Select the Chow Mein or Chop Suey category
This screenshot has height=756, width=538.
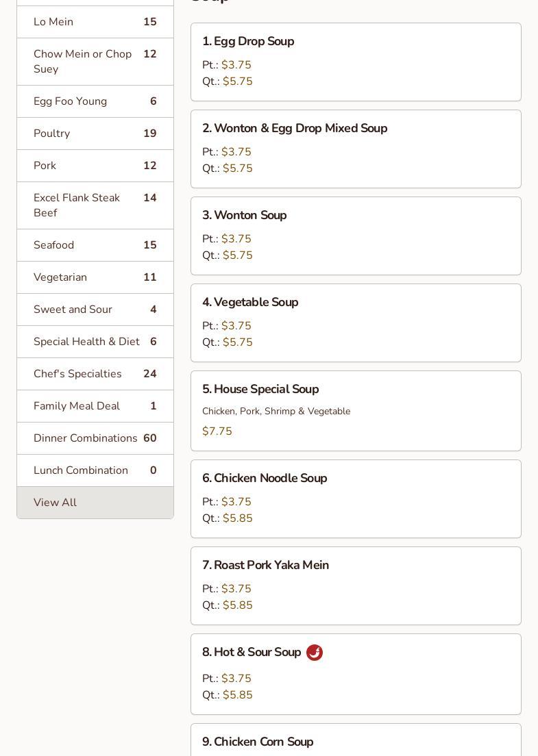(x=95, y=62)
